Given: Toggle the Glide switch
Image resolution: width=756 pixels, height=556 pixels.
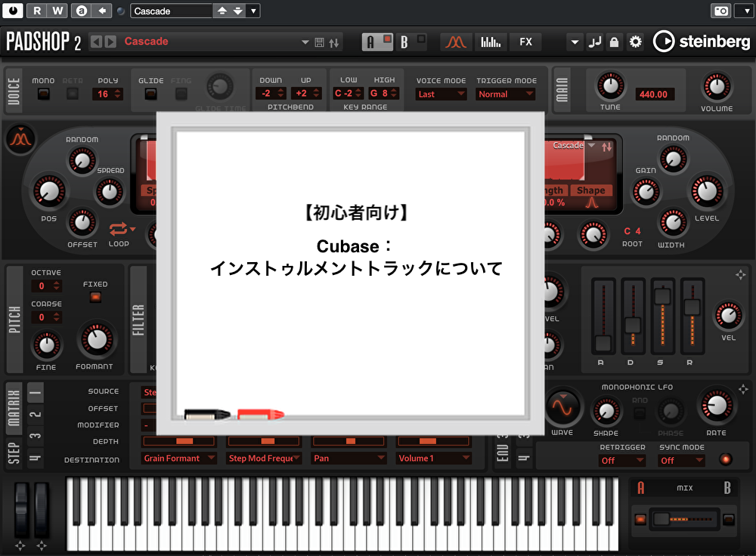Looking at the screenshot, I should point(151,94).
